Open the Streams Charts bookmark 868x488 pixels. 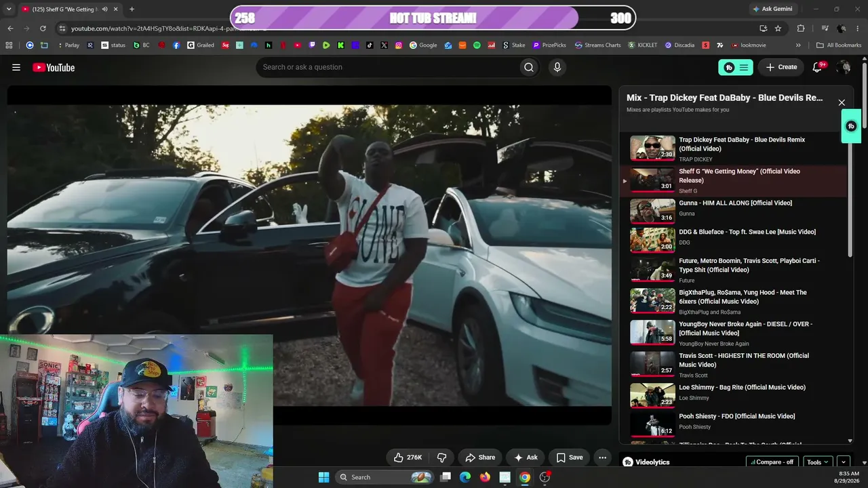(597, 45)
